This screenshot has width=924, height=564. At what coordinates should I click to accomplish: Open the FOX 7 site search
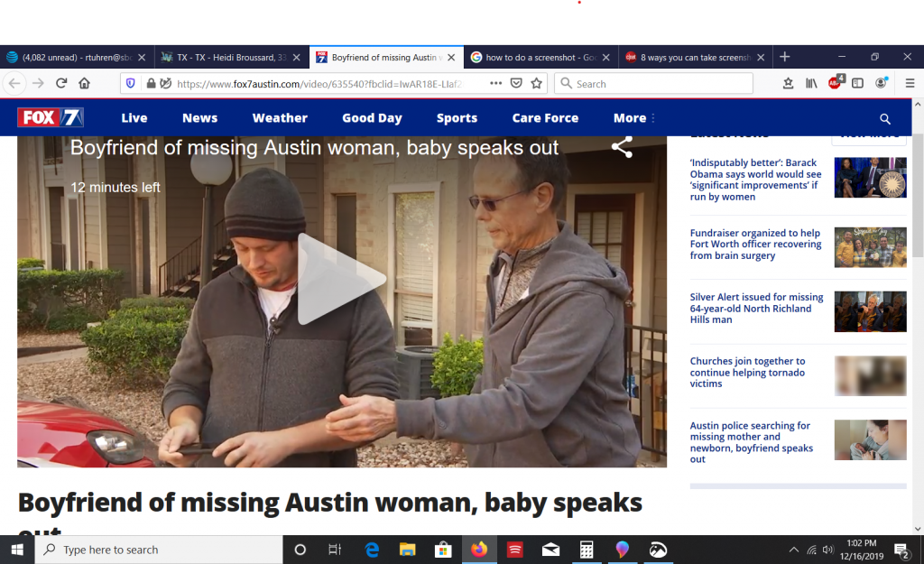click(x=884, y=118)
